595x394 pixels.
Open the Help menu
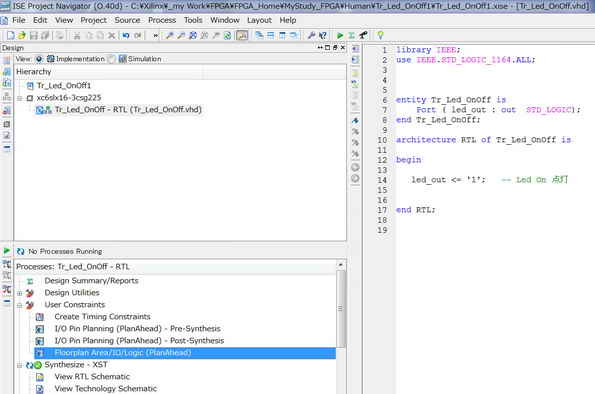point(288,20)
